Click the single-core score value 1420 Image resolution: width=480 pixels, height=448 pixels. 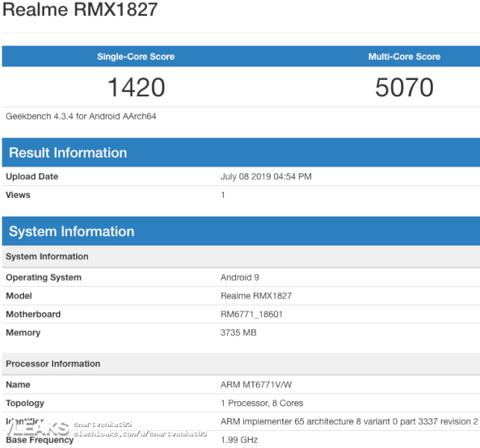click(136, 87)
